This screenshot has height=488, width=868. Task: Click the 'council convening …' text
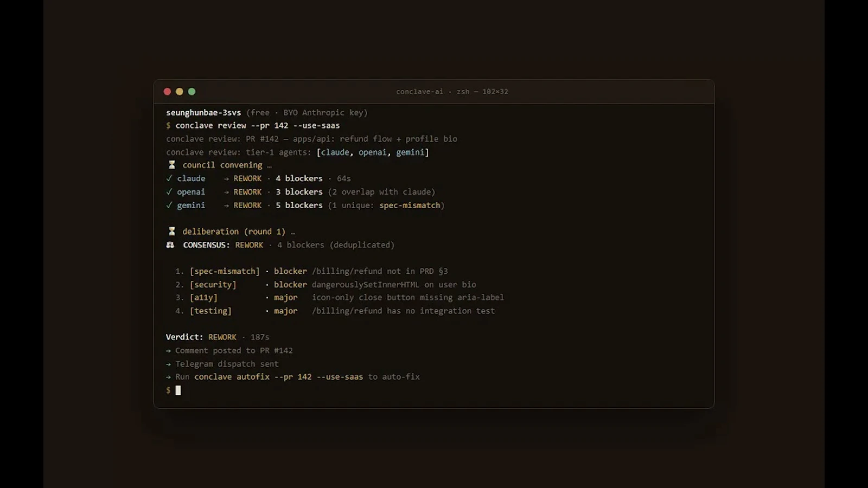pyautogui.click(x=227, y=165)
